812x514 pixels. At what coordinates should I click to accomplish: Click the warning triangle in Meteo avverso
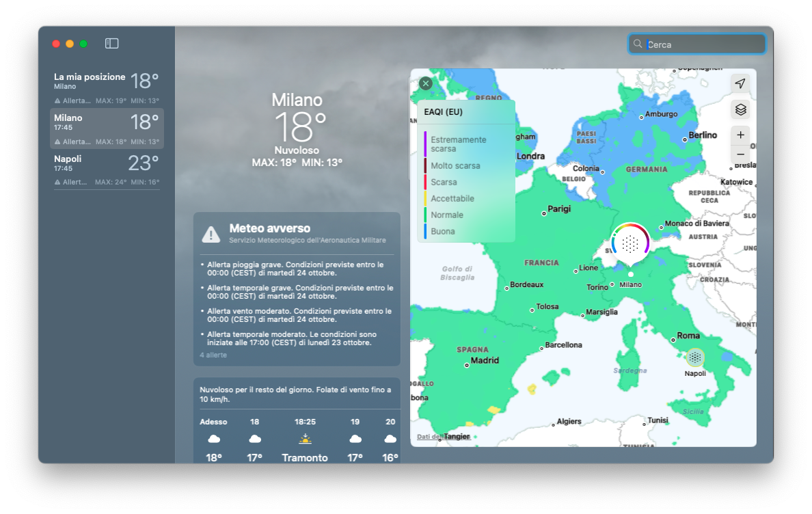tap(211, 234)
